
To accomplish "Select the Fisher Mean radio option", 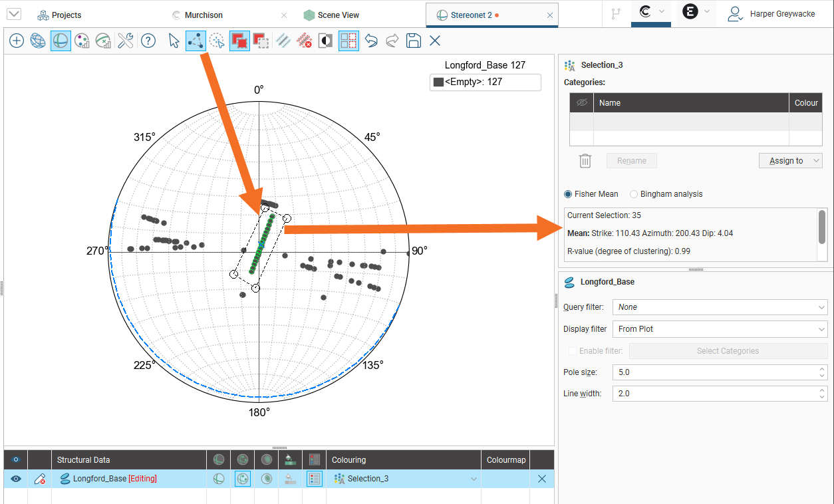I will pos(568,194).
